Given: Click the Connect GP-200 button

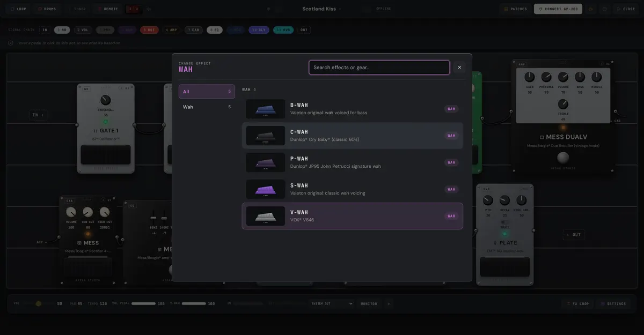Looking at the screenshot, I should [x=558, y=9].
